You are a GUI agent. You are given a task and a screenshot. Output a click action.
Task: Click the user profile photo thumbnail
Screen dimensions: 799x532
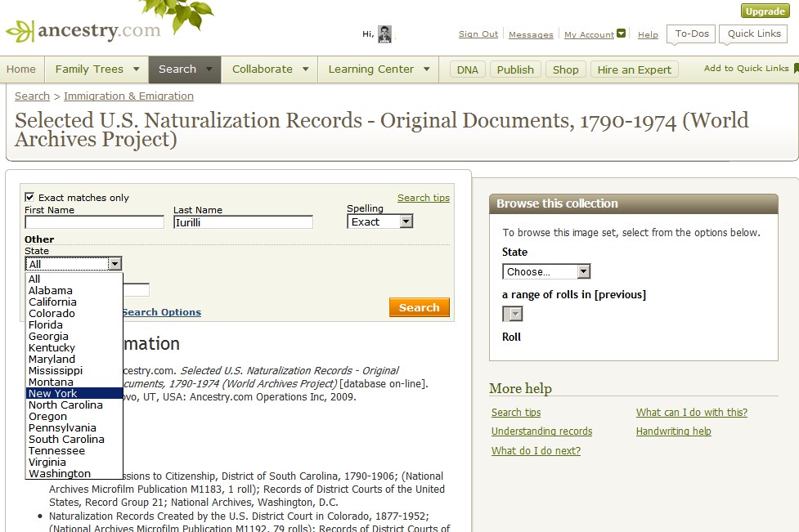[384, 34]
